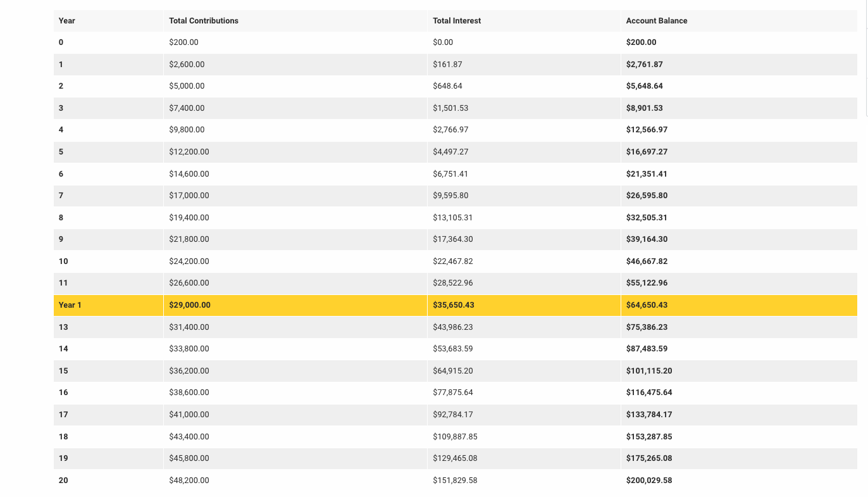Click interest value $4,497.27
Viewport: 868px width, 497px height.
coord(450,152)
